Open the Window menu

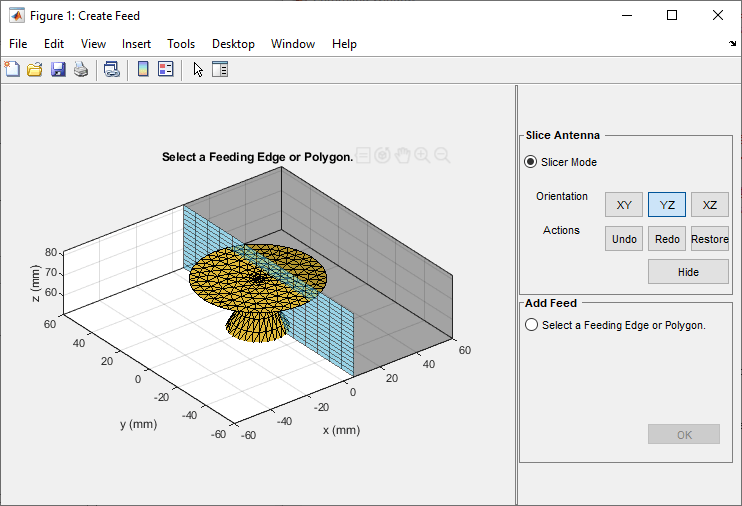point(293,44)
